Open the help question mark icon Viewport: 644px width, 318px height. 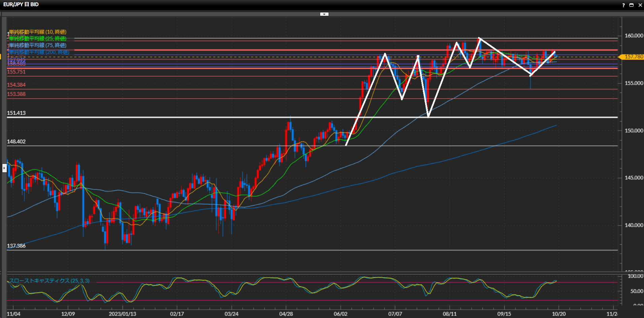point(623,5)
